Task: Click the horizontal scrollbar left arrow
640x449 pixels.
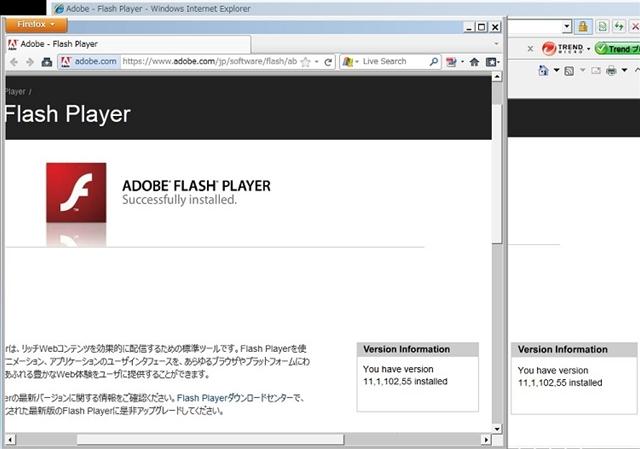Action: [11, 440]
